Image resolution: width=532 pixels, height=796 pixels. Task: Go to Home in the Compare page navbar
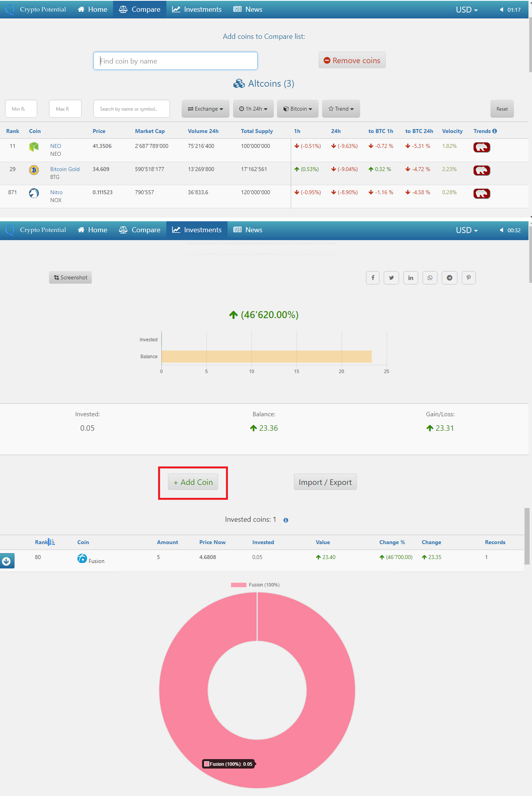click(93, 9)
